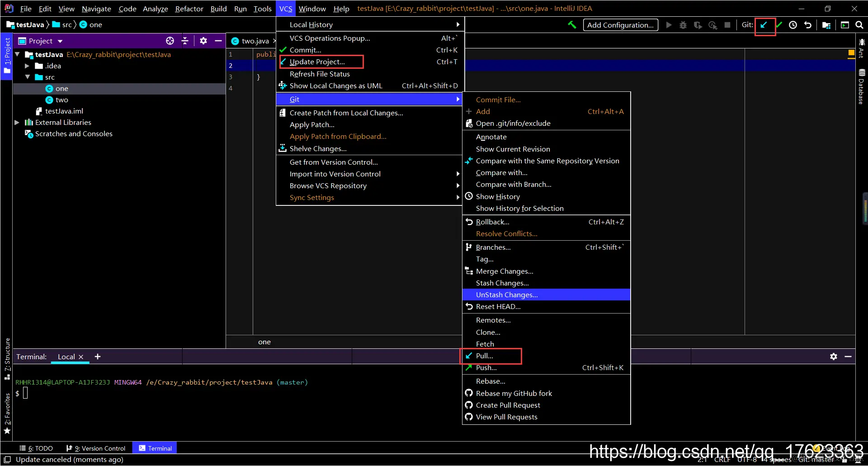Open Search Everywhere magnifier icon
Screen dimensions: 868x466
tap(859, 25)
